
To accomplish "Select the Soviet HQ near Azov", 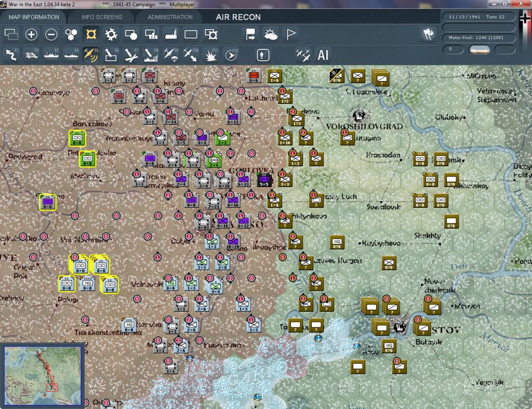I will tap(389, 347).
